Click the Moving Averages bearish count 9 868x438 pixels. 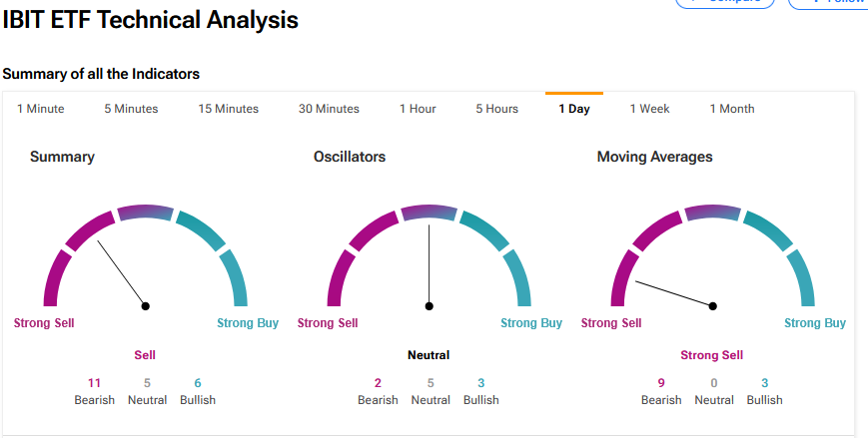tap(661, 382)
